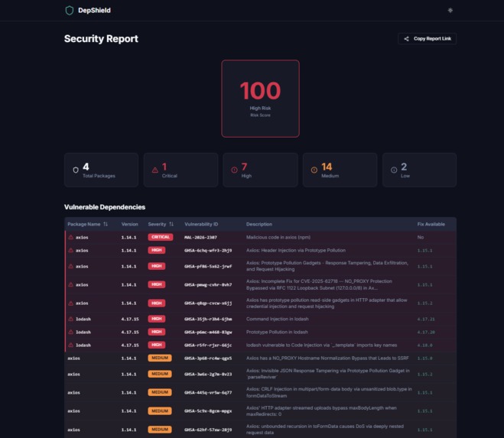
Task: Click HIGH badge on Header Injection row
Action: [157, 250]
